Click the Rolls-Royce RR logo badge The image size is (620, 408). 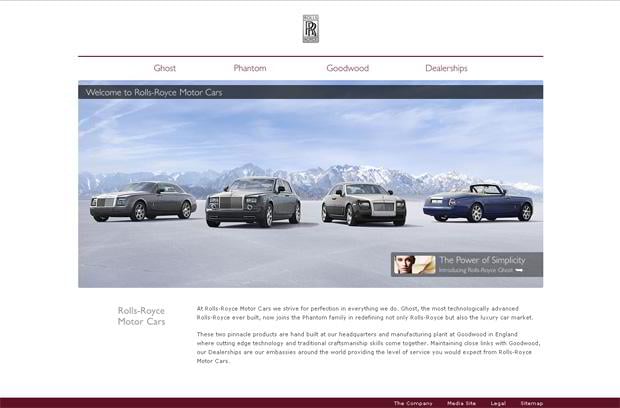(310, 29)
